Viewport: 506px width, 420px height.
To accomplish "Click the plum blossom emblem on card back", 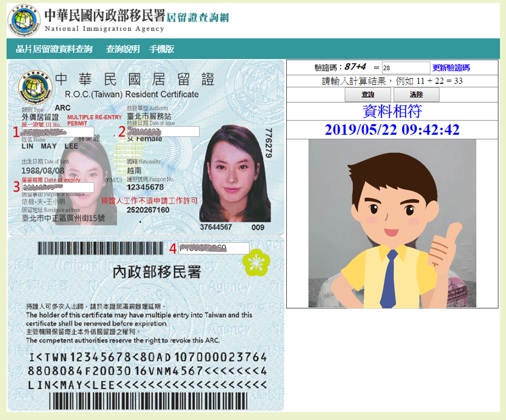I will click(x=256, y=262).
